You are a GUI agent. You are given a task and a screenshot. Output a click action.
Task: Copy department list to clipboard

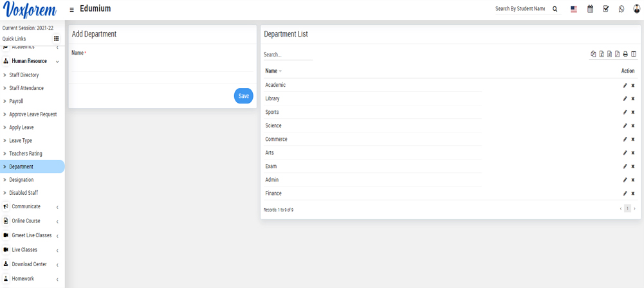click(x=593, y=55)
